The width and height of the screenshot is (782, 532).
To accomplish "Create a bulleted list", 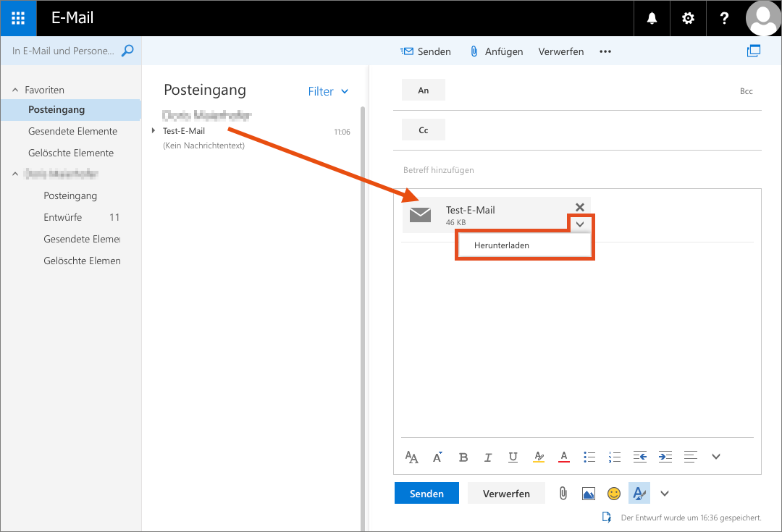I will pyautogui.click(x=589, y=457).
